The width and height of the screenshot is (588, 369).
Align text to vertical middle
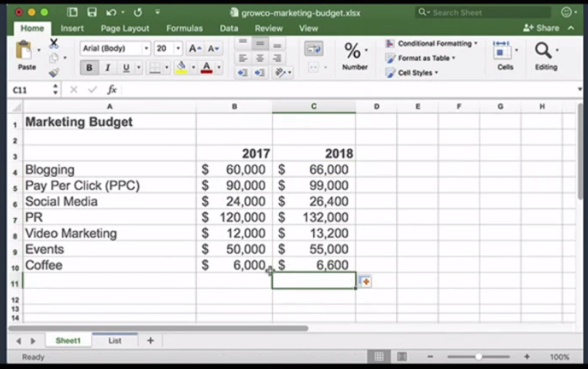260,44
